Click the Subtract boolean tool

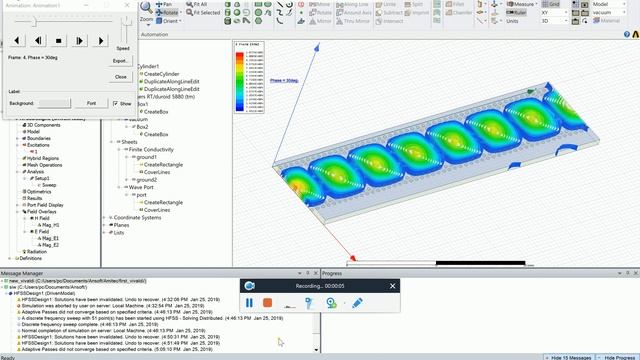(x=389, y=13)
